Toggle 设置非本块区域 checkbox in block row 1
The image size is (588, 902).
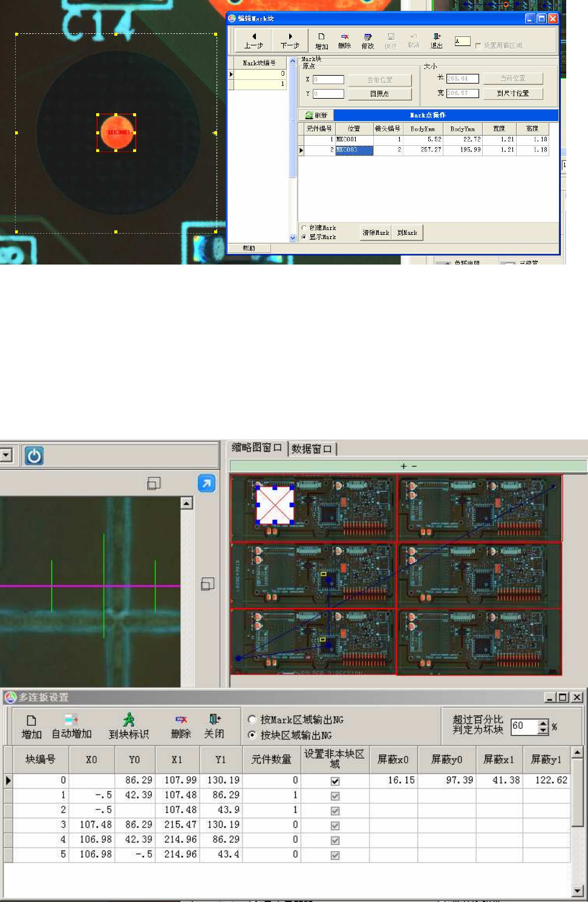pyautogui.click(x=335, y=795)
